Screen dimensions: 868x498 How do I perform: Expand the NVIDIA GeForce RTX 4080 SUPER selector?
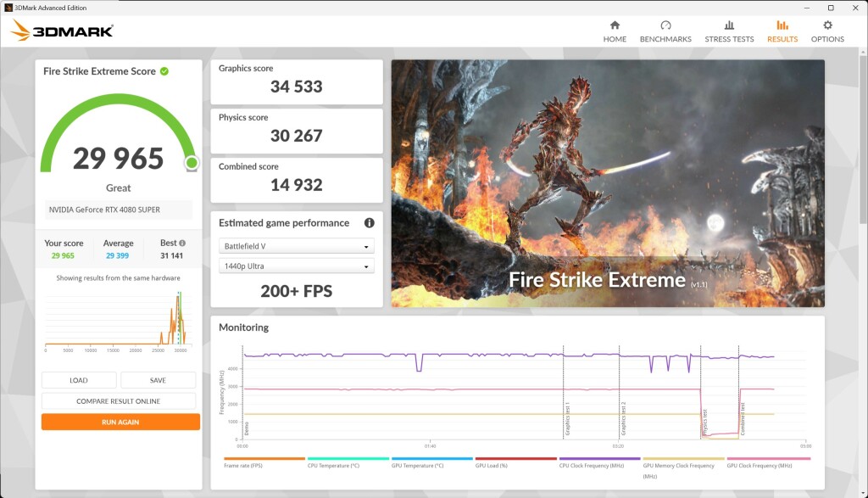[x=120, y=210]
